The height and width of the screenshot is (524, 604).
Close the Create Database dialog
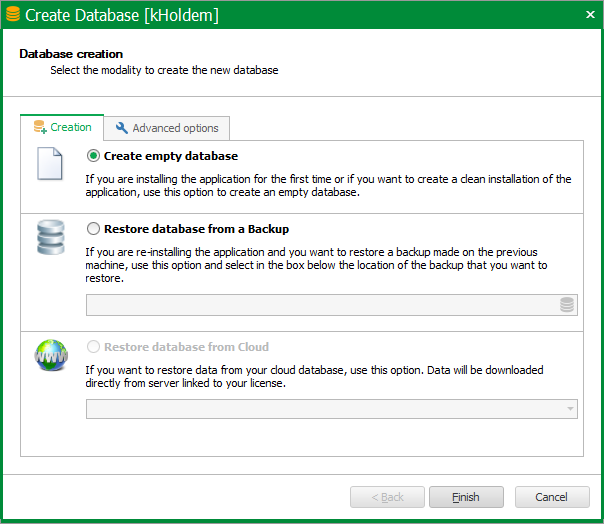[x=590, y=15]
